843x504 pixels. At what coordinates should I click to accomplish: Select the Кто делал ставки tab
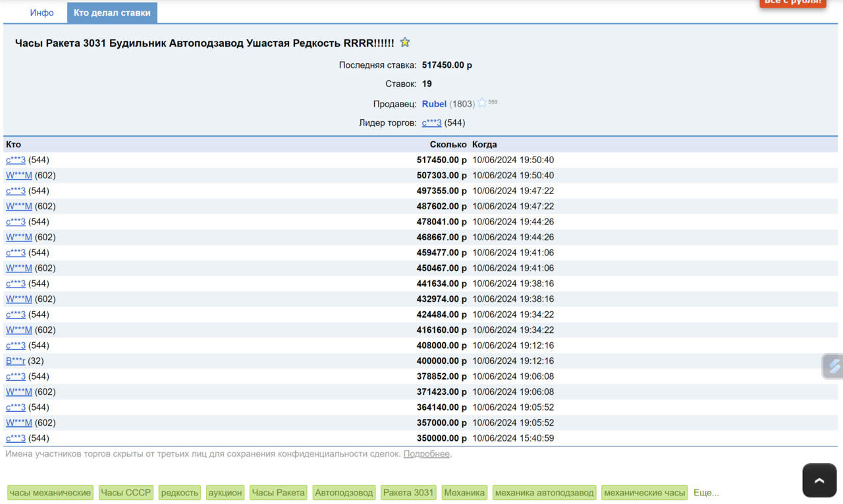(112, 13)
